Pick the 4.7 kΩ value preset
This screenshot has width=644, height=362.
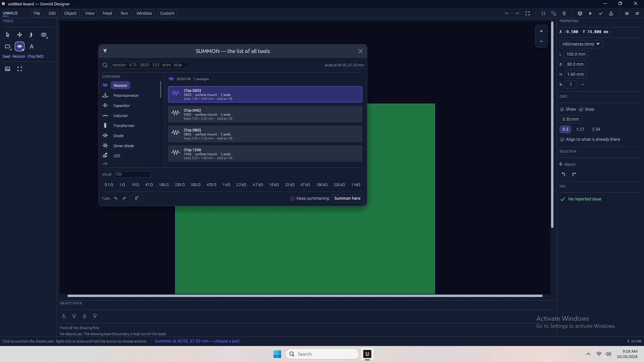pyautogui.click(x=258, y=185)
